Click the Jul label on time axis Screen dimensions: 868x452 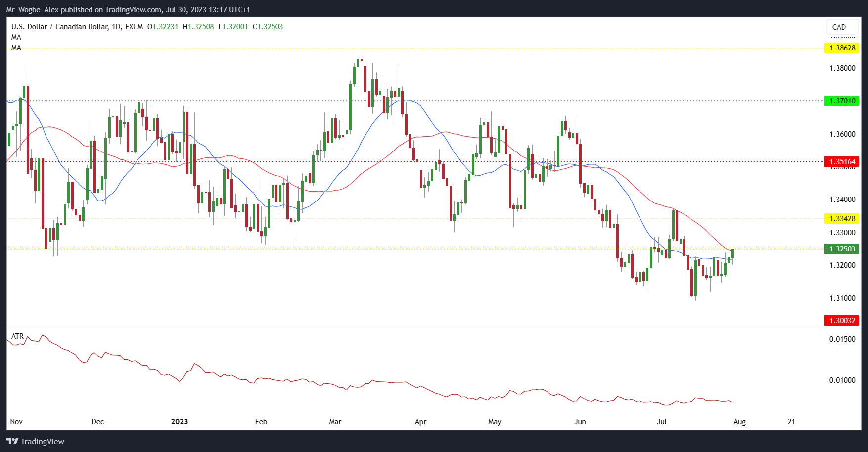click(x=662, y=422)
